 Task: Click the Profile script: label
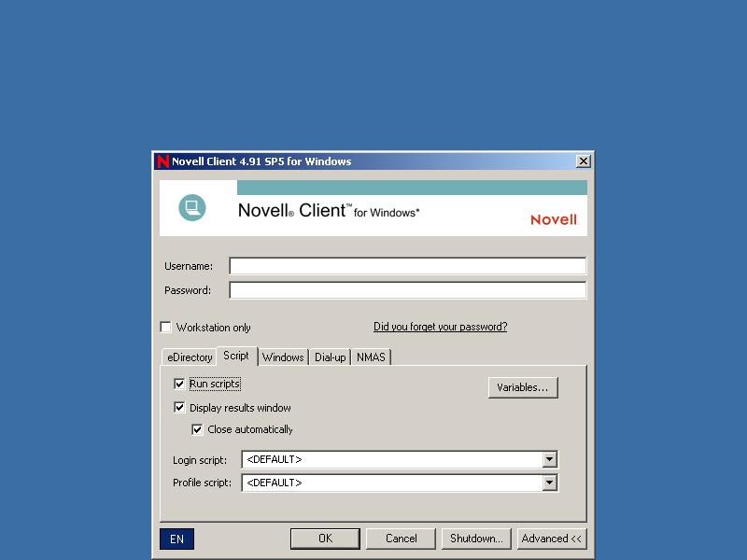202,483
